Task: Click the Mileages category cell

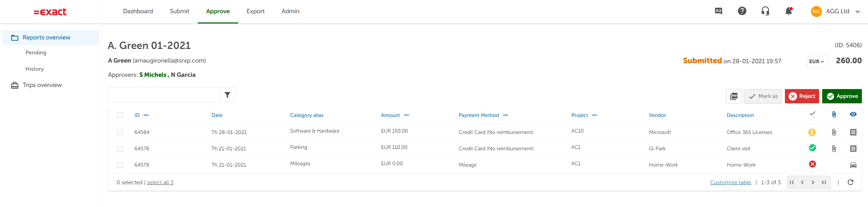Action: pos(300,163)
